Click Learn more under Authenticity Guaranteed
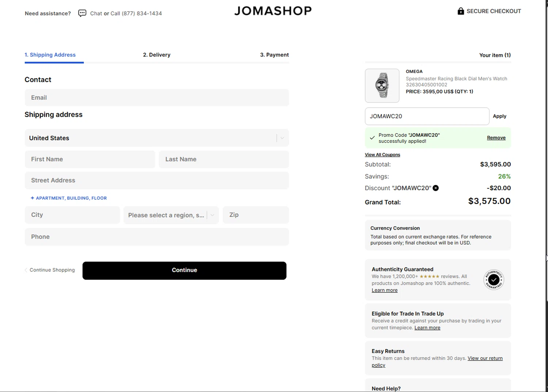Image resolution: width=548 pixels, height=392 pixels. [x=385, y=290]
